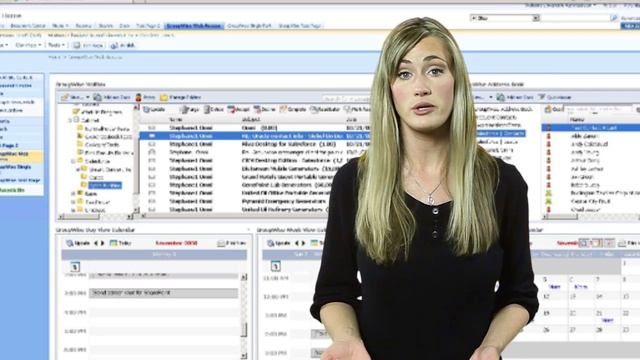Collapse the Salesforce folder node
Screen dimensions: 640x360
pyautogui.click(x=73, y=161)
